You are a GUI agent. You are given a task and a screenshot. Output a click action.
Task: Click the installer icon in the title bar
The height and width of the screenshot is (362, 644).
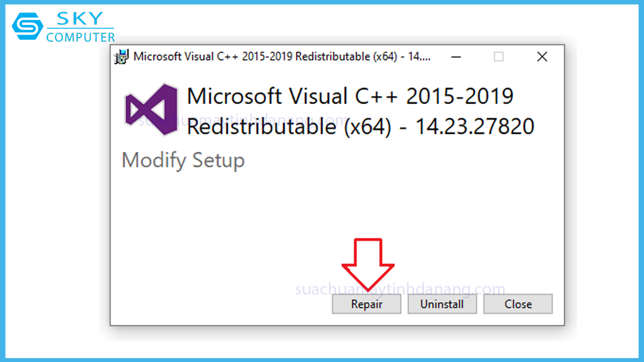[121, 57]
